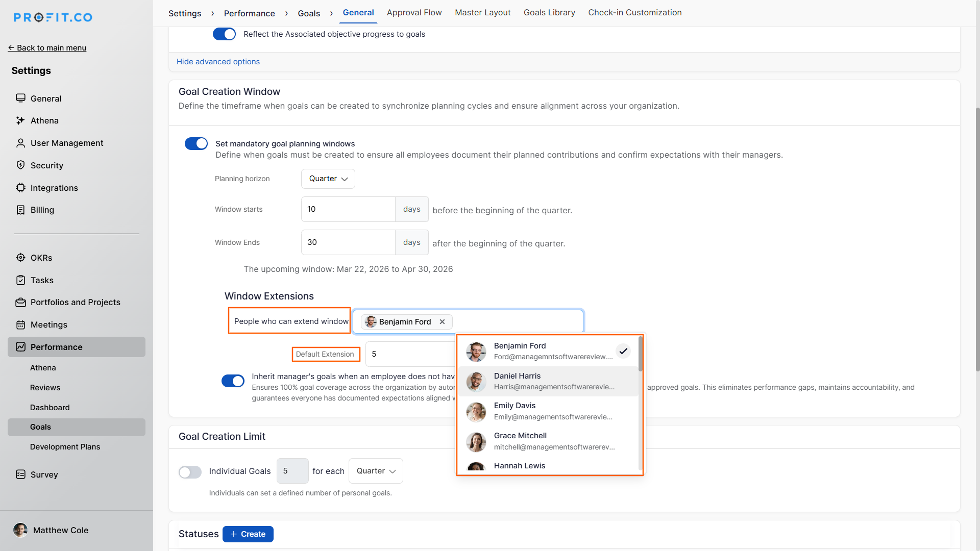Remove Benjamin Ford chip with X icon
Viewport: 980px width, 551px height.
click(x=442, y=321)
